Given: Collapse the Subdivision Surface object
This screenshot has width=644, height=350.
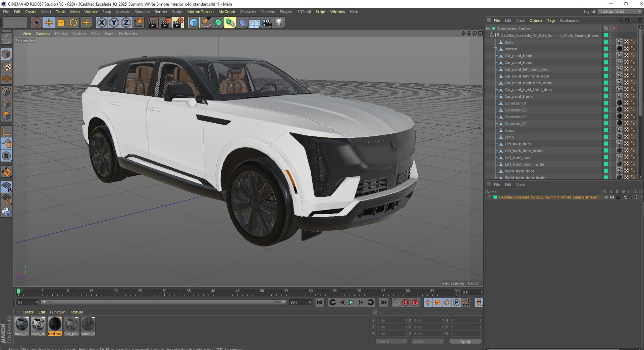Looking at the screenshot, I should tap(488, 29).
